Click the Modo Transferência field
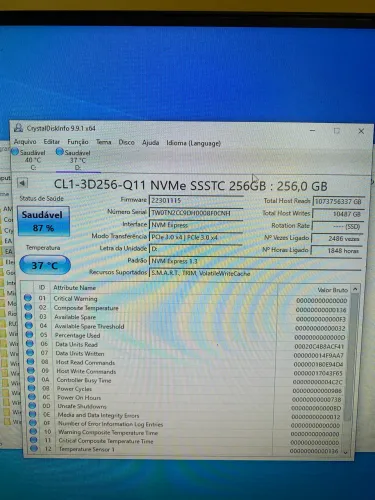The image size is (375, 500). coord(196,237)
